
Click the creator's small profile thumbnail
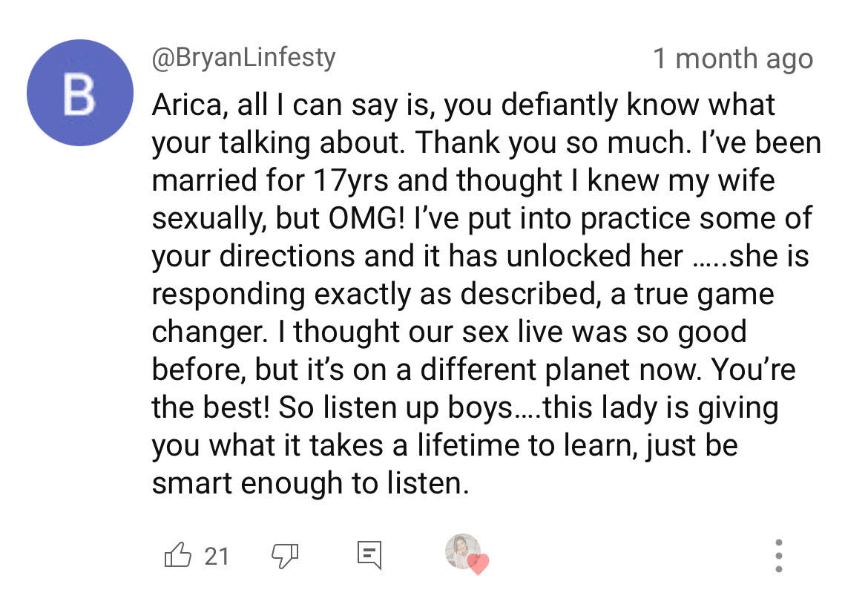[x=461, y=551]
